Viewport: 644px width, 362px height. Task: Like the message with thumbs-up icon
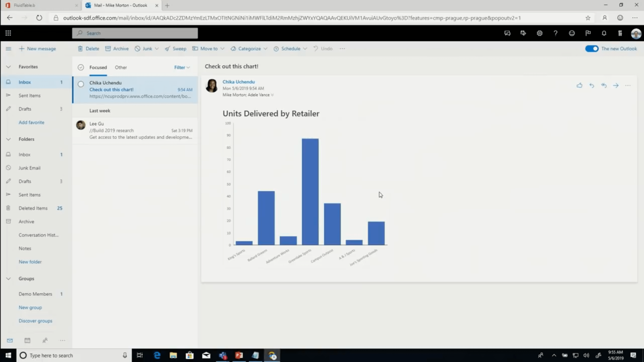click(x=579, y=85)
